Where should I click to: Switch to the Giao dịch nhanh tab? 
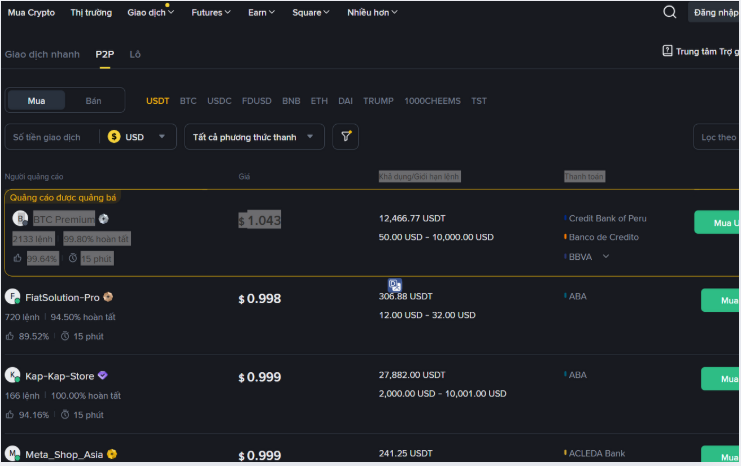42,54
